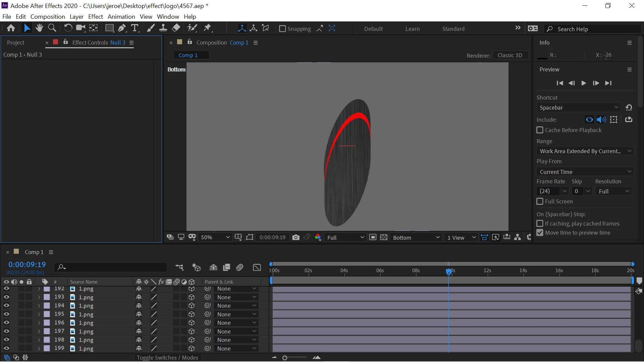The width and height of the screenshot is (644, 362).
Task: Open the Bottom 3D view dropdown
Action: [x=416, y=237]
